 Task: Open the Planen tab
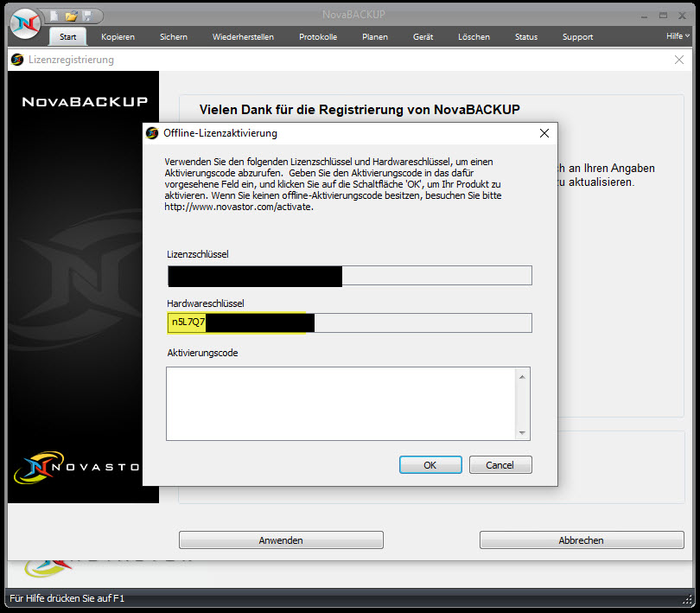[x=375, y=36]
